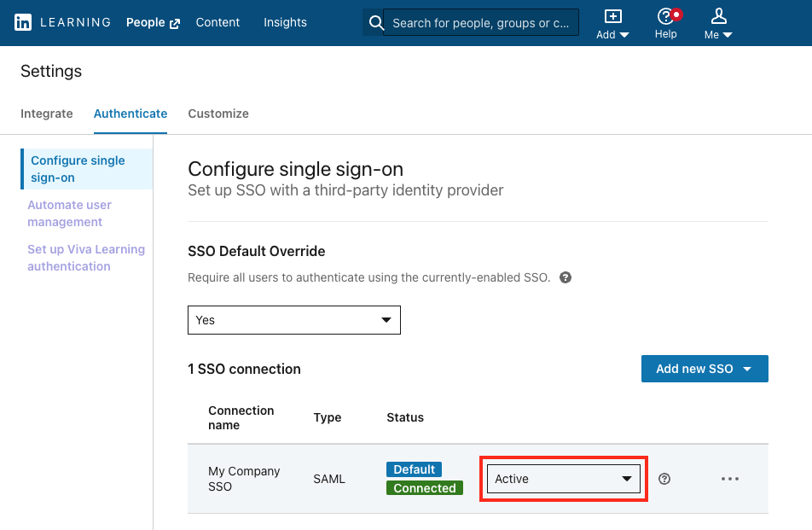Click the LEARNING brand text
This screenshot has width=812, height=530.
click(76, 22)
